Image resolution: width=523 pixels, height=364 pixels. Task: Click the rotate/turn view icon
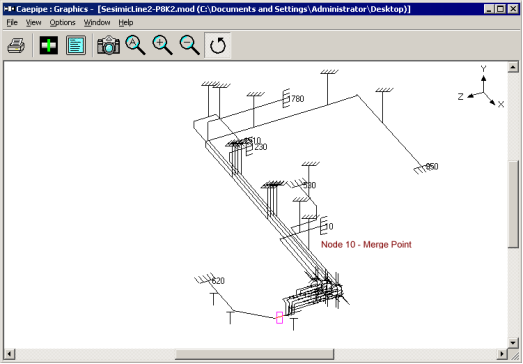217,45
